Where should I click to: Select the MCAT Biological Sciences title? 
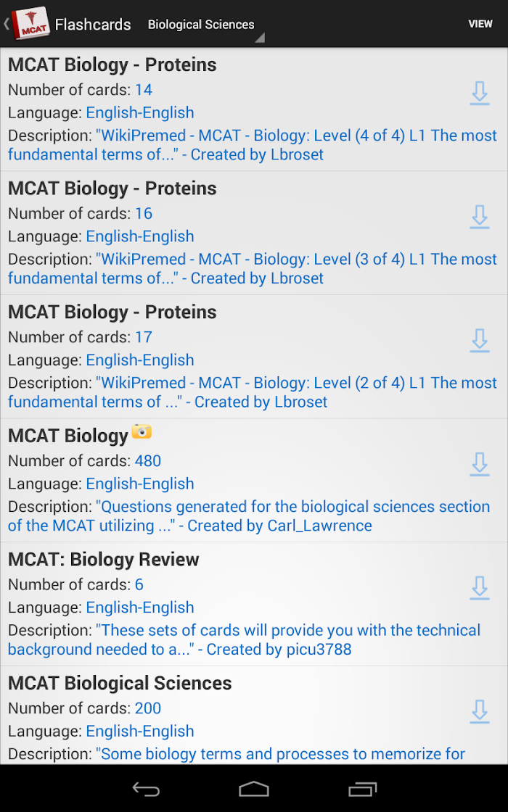click(x=120, y=683)
